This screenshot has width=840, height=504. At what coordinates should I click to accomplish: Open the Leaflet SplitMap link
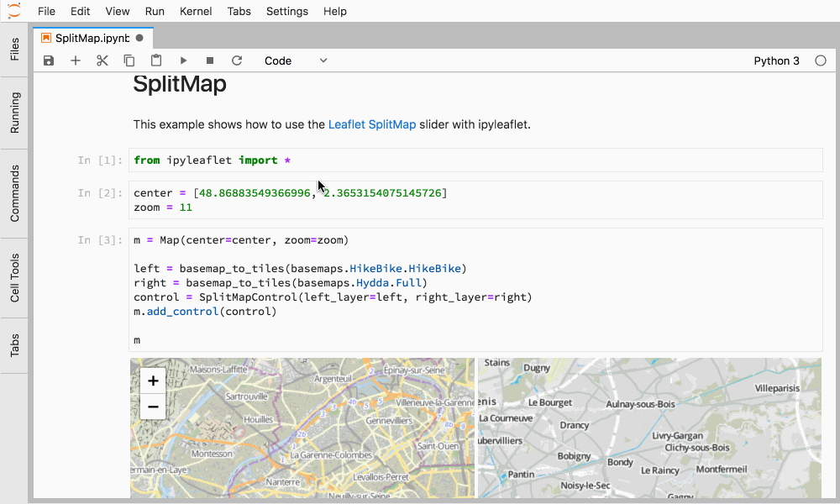(372, 124)
